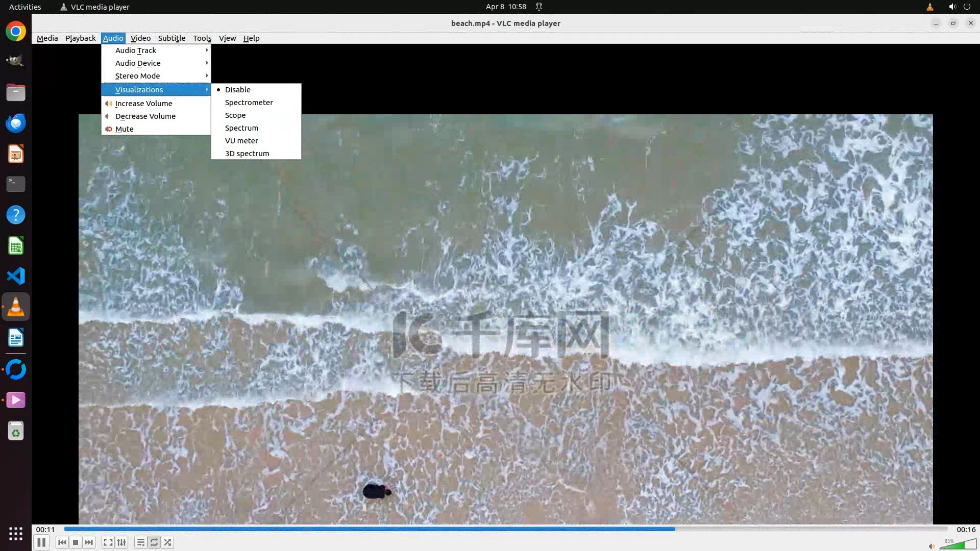This screenshot has width=980, height=551.
Task: Pause the video playback
Action: [41, 542]
